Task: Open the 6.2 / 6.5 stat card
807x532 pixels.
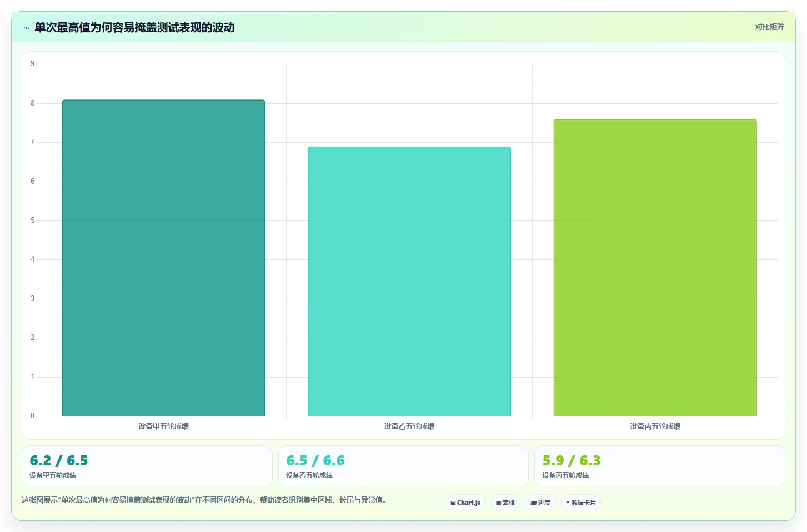Action: [147, 466]
